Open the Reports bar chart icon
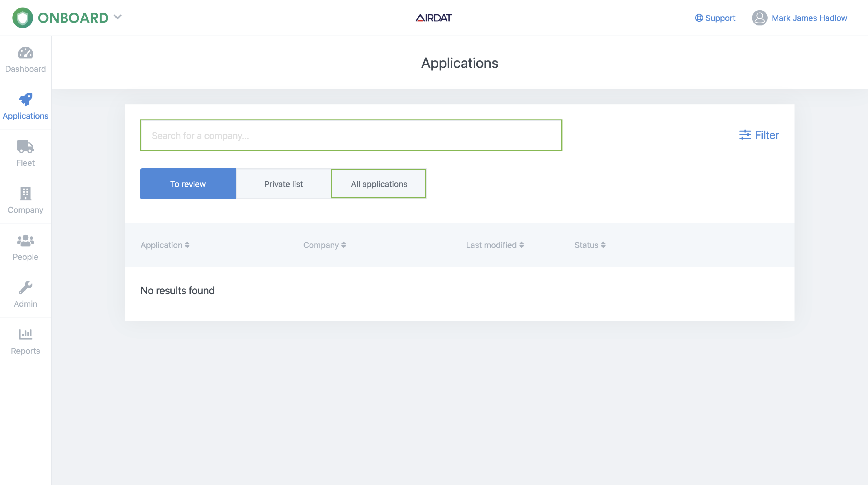 point(25,334)
